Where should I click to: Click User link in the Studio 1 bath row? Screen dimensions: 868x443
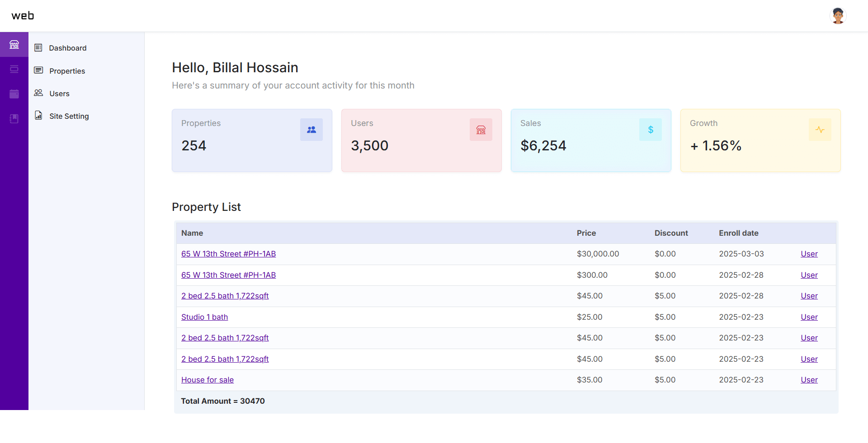pyautogui.click(x=809, y=317)
